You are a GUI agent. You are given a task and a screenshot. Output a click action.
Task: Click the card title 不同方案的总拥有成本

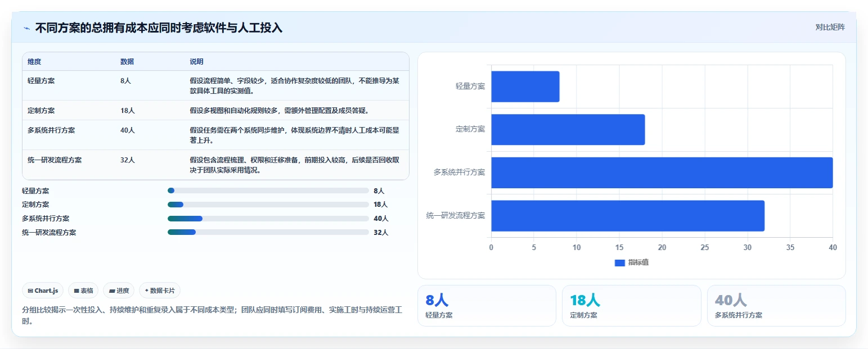click(159, 28)
